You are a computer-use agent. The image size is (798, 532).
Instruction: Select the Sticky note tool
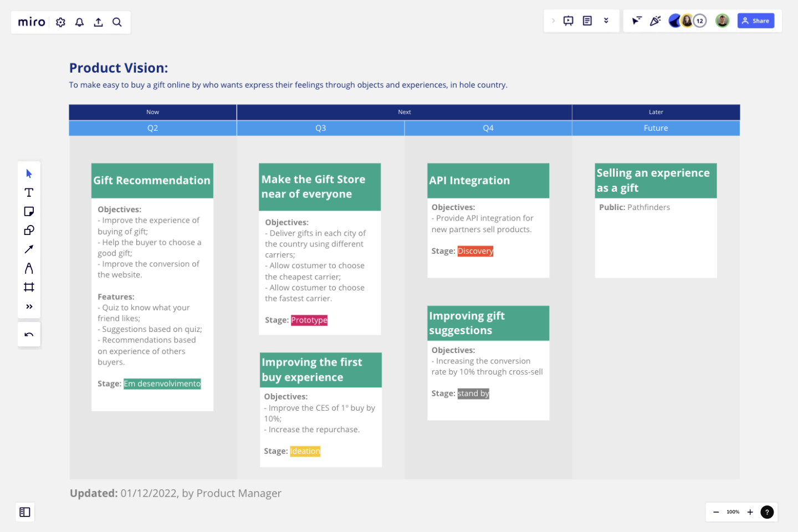click(x=29, y=211)
